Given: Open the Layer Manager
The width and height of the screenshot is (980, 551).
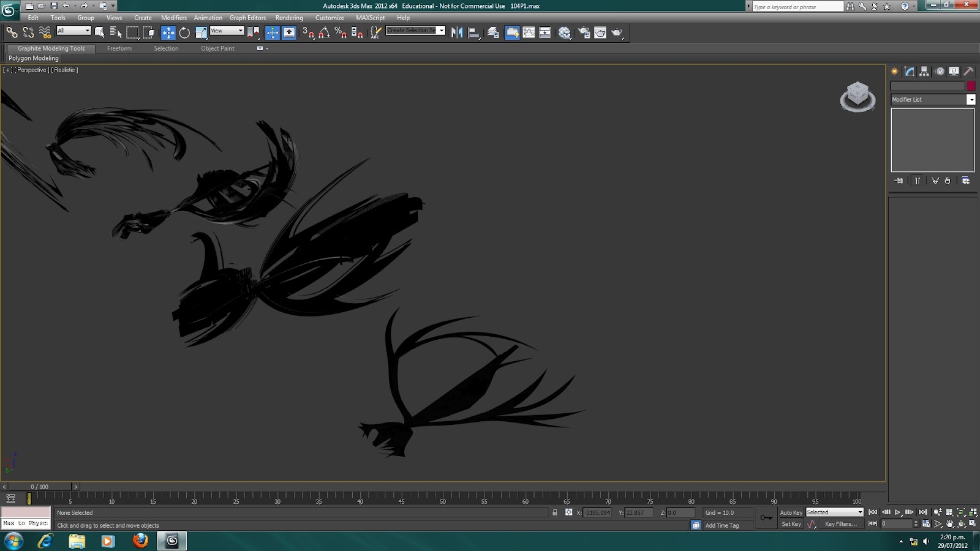Looking at the screenshot, I should (493, 32).
